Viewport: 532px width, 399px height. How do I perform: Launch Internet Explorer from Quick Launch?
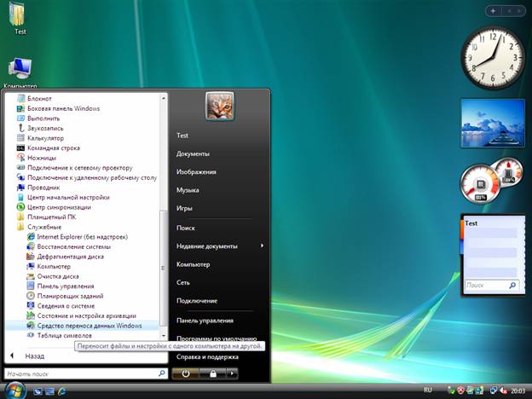click(x=61, y=391)
